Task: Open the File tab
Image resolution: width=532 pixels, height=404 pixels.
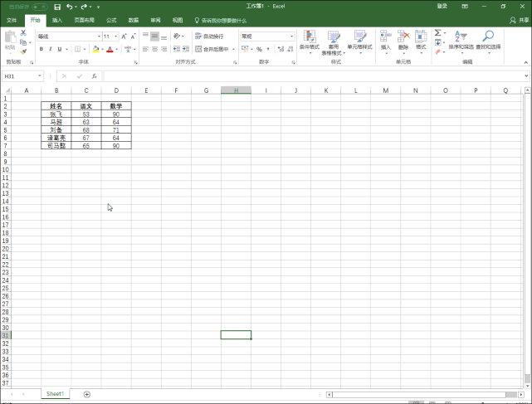Action: [x=12, y=21]
